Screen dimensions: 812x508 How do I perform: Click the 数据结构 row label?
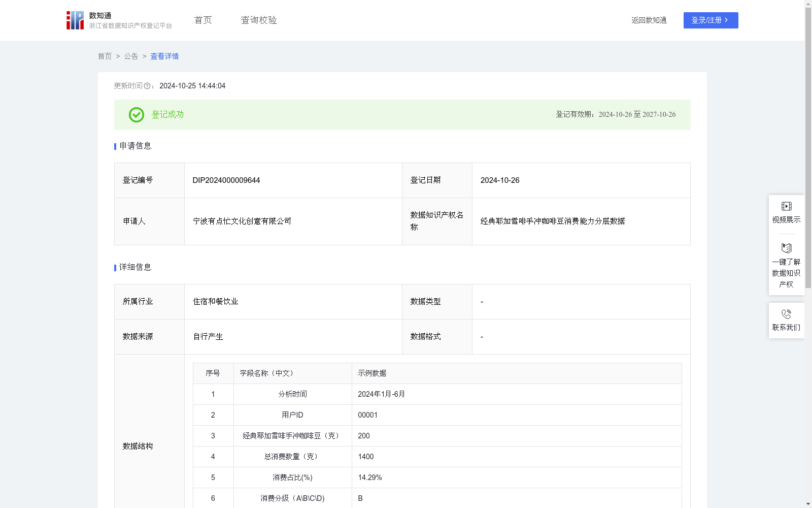click(138, 447)
